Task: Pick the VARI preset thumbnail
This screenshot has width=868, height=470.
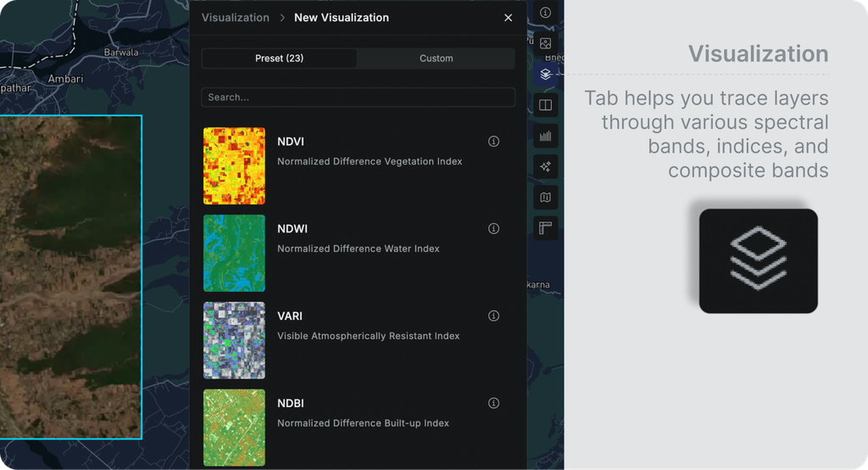Action: coord(234,340)
